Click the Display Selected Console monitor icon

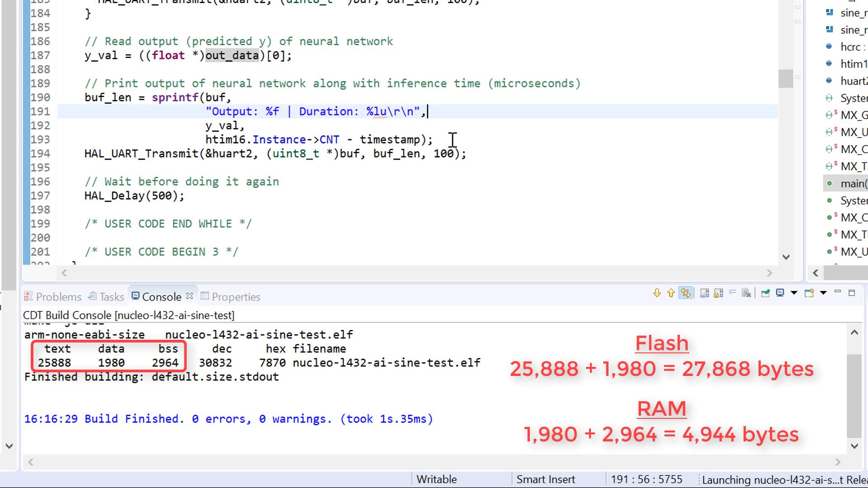[780, 293]
